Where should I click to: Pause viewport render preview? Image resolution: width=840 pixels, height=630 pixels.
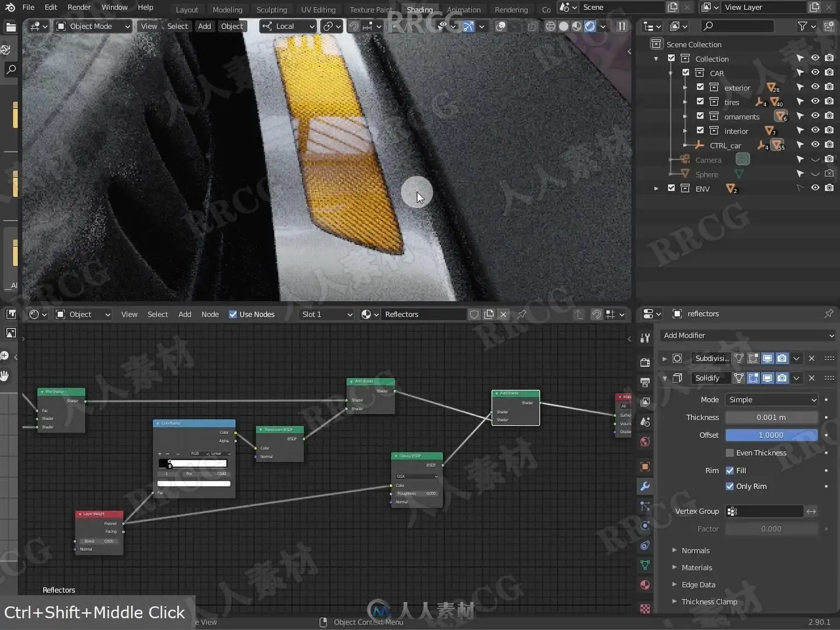(622, 26)
